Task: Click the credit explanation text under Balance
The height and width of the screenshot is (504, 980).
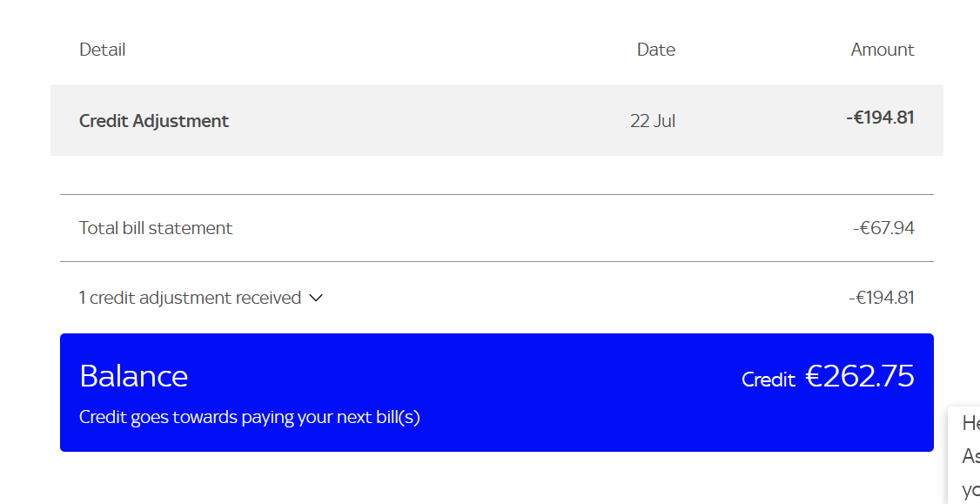Action: [250, 417]
